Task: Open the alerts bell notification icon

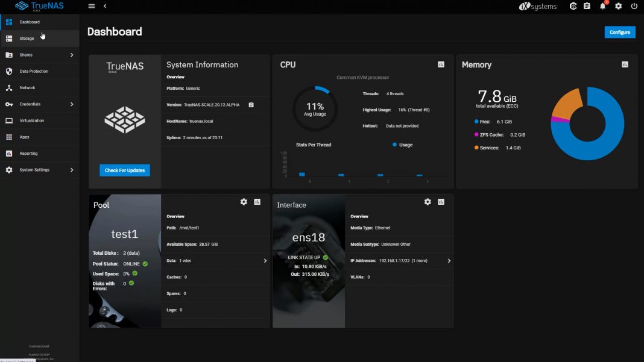Action: tap(602, 6)
